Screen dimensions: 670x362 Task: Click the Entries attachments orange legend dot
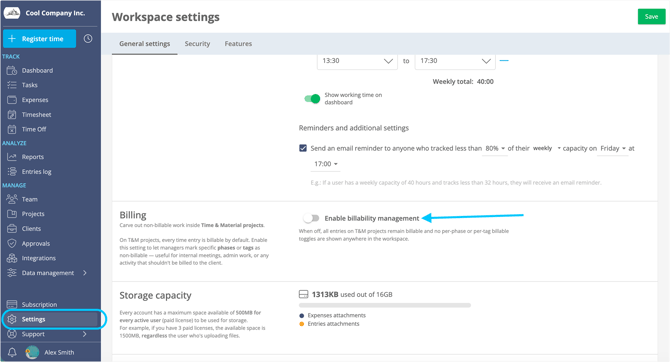point(302,324)
